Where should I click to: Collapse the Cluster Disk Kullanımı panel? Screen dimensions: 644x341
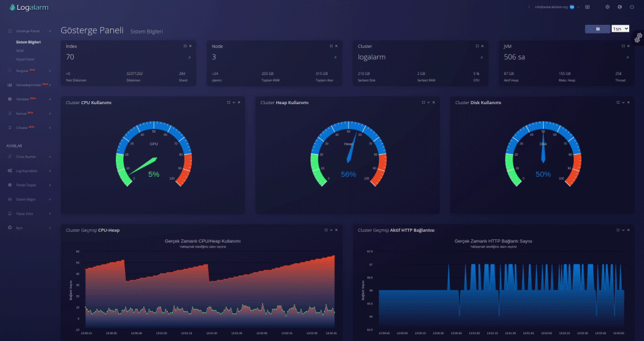click(x=624, y=102)
